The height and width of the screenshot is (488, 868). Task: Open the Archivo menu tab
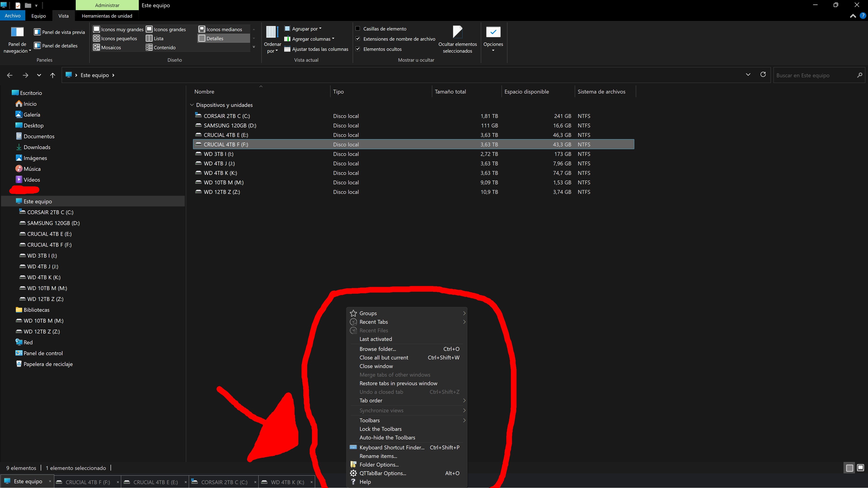click(12, 16)
